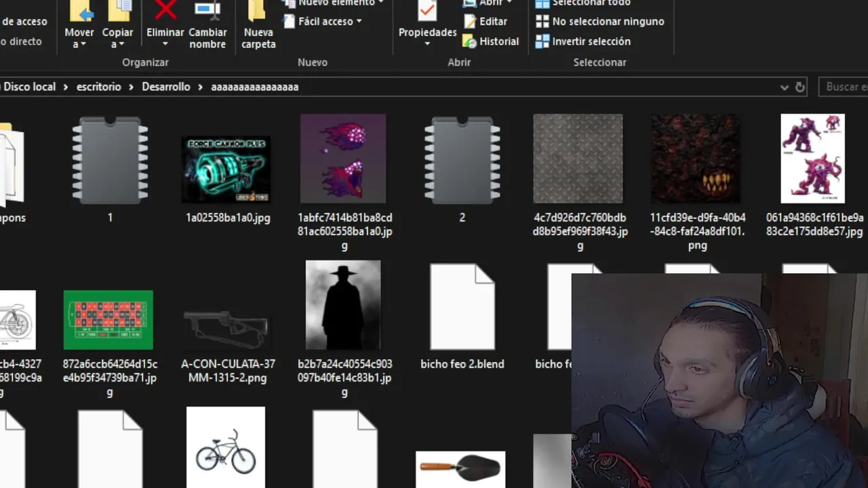
Task: Open the Propiedades checkmark icon
Action: point(427,9)
